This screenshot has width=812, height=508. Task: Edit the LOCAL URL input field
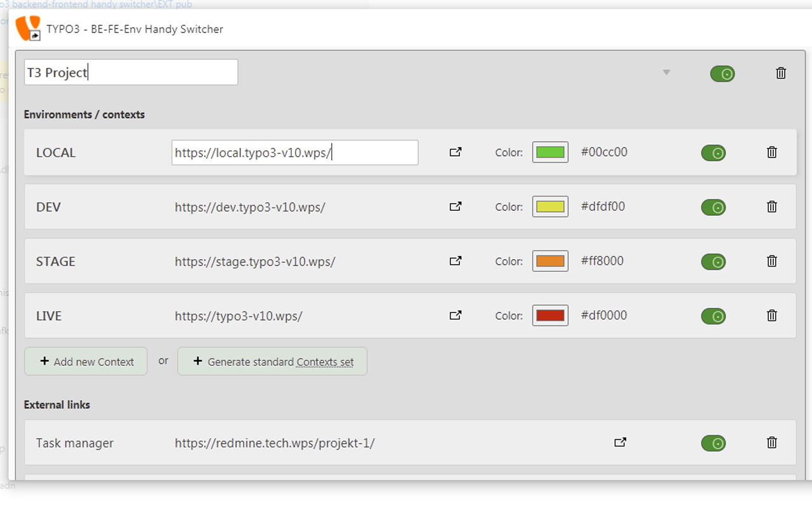click(295, 152)
